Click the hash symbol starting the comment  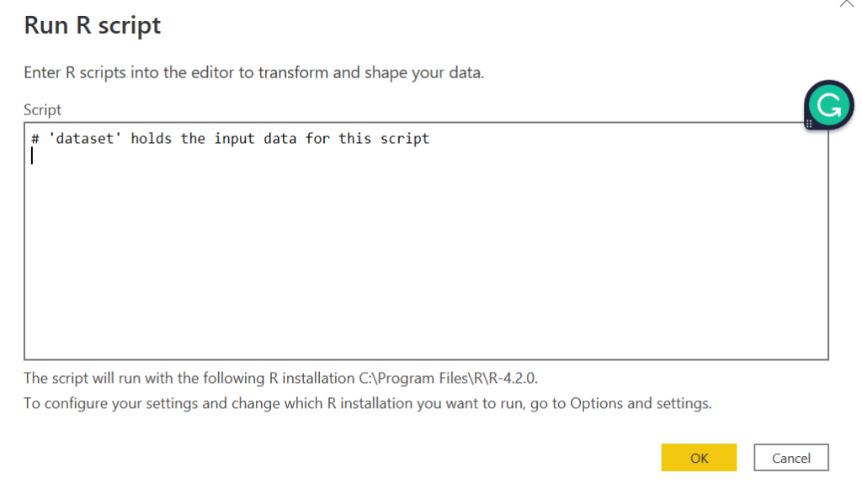35,139
